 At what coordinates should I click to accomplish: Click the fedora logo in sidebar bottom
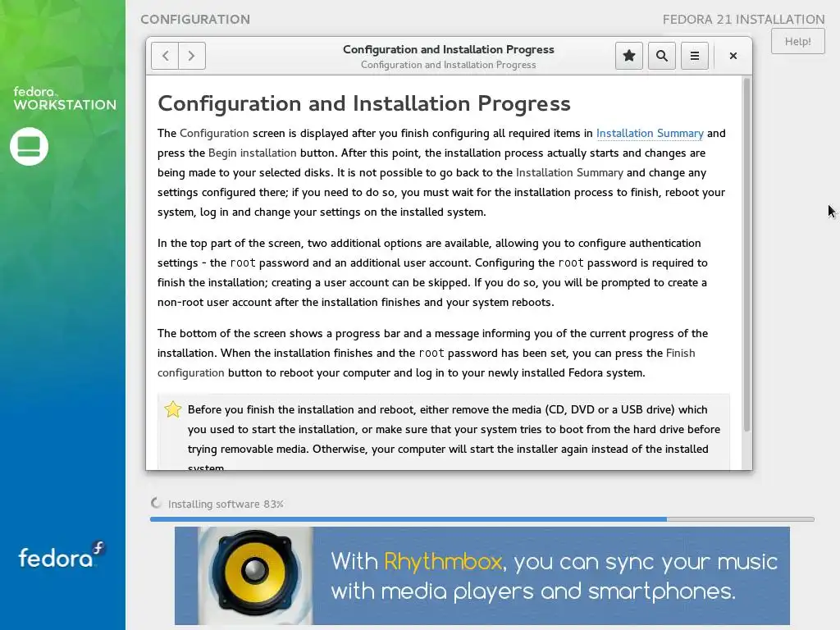click(62, 555)
